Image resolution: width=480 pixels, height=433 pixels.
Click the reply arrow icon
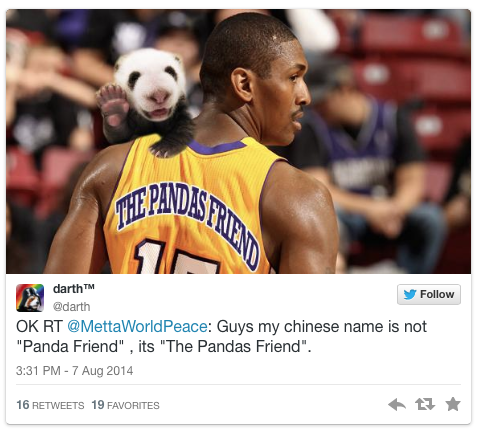coord(397,405)
